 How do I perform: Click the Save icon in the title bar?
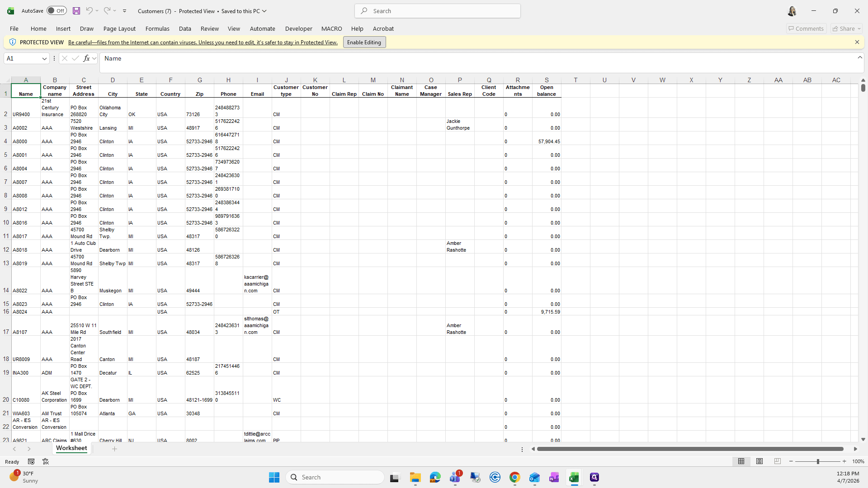coord(76,11)
